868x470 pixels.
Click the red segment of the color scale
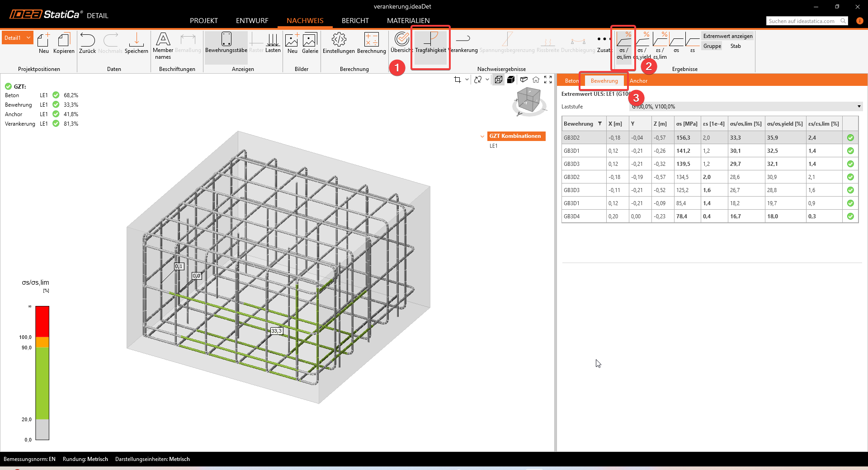tap(42, 321)
